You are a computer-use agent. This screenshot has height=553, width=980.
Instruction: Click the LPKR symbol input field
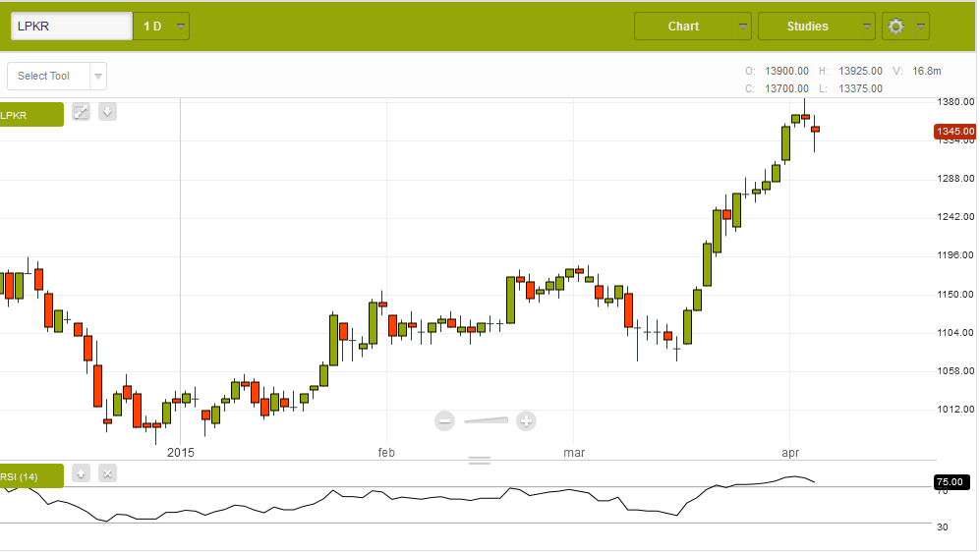pyautogui.click(x=71, y=27)
